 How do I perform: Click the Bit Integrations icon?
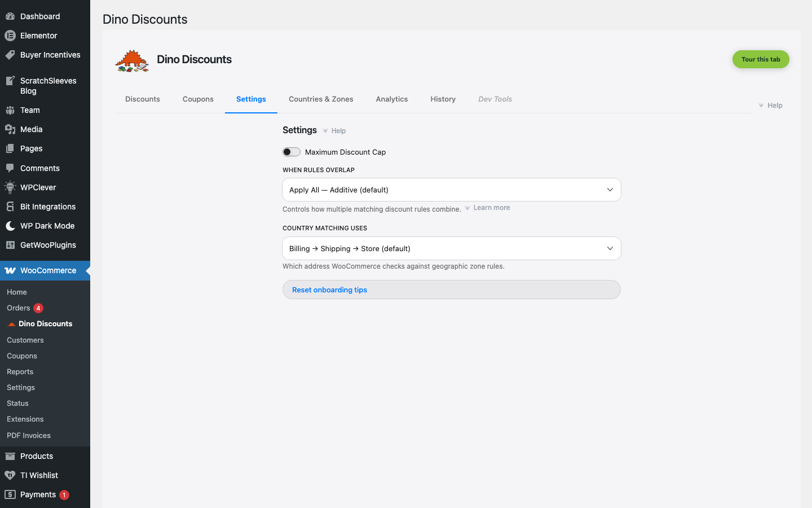point(10,207)
